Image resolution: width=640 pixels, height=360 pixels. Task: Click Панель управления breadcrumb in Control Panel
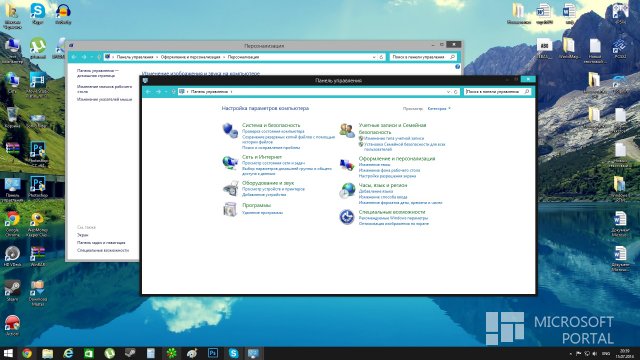pyautogui.click(x=209, y=92)
